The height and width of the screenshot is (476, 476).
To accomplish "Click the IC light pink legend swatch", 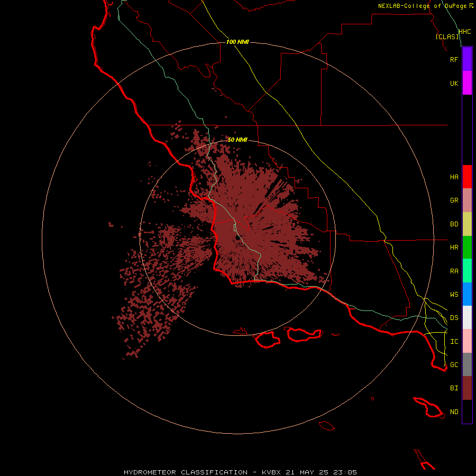I will (467, 341).
